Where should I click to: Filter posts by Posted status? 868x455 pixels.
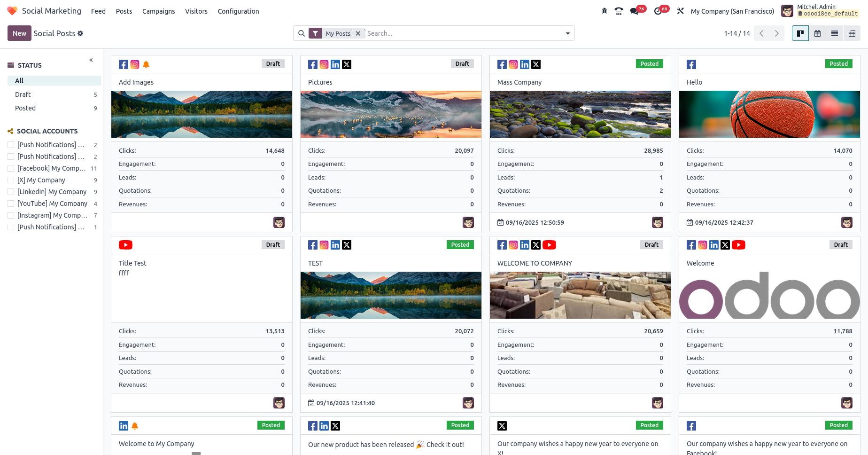[54, 108]
